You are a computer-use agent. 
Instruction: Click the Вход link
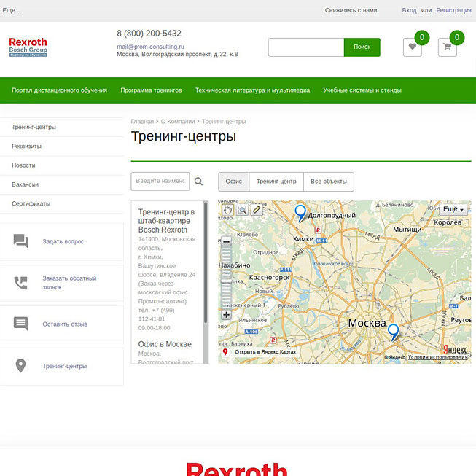(x=409, y=10)
